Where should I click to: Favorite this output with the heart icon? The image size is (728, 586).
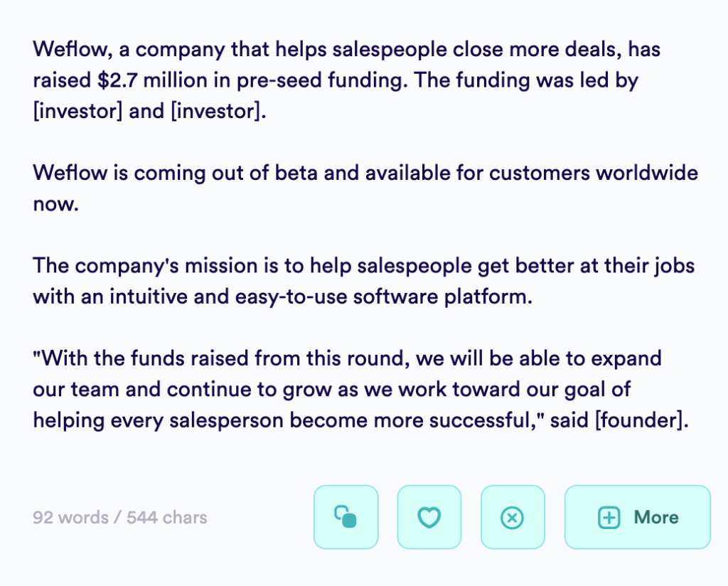tap(429, 517)
